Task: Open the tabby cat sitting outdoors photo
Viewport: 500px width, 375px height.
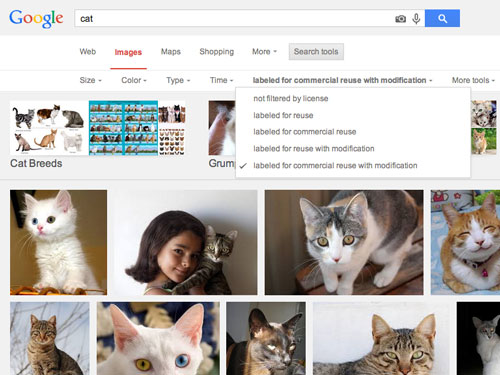Action: pos(50,338)
